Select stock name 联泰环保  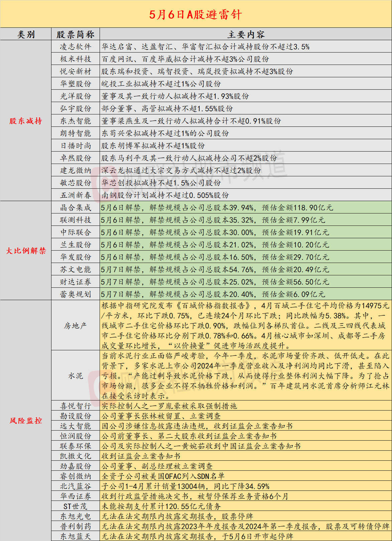click(x=76, y=446)
